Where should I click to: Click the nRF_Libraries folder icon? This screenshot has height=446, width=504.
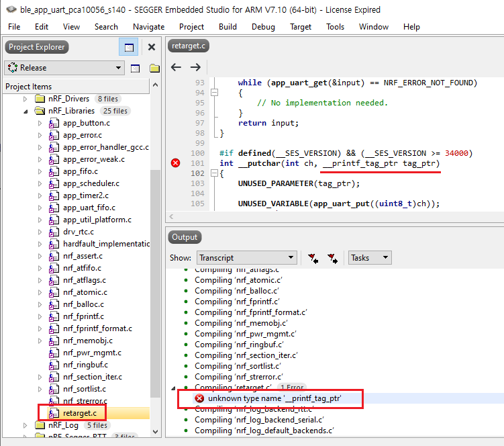(40, 111)
